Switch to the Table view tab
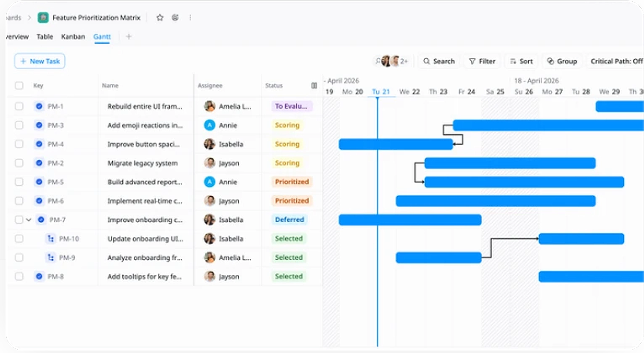This screenshot has width=644, height=353. tap(45, 37)
